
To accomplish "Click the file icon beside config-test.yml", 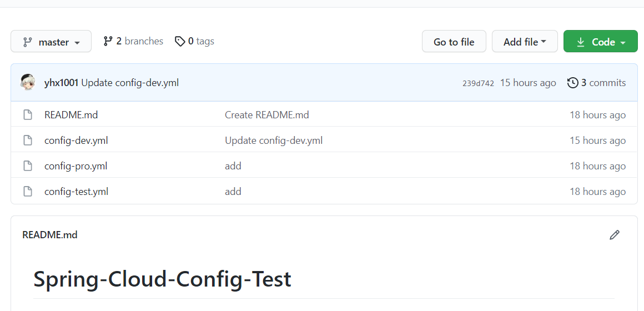I will pos(28,192).
